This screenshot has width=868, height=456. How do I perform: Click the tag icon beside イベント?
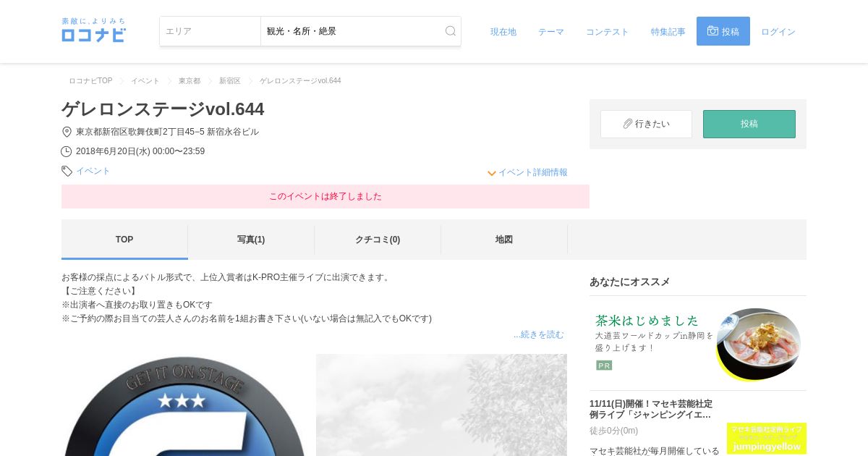(x=67, y=171)
